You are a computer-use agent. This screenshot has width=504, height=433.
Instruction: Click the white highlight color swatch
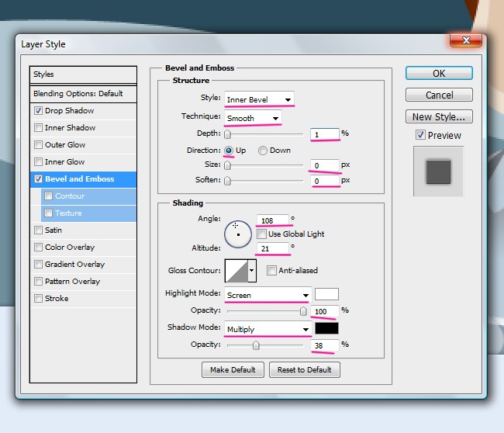pos(326,294)
